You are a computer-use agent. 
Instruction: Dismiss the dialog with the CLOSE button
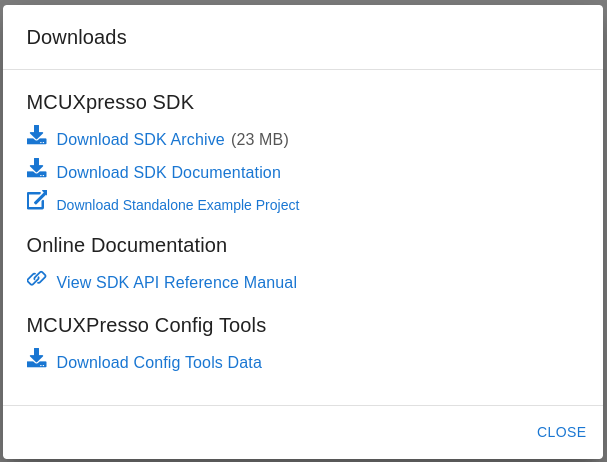tap(561, 432)
